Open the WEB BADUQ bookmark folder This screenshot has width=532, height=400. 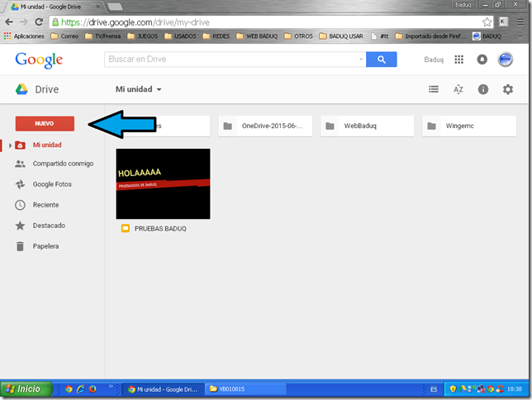click(x=257, y=36)
